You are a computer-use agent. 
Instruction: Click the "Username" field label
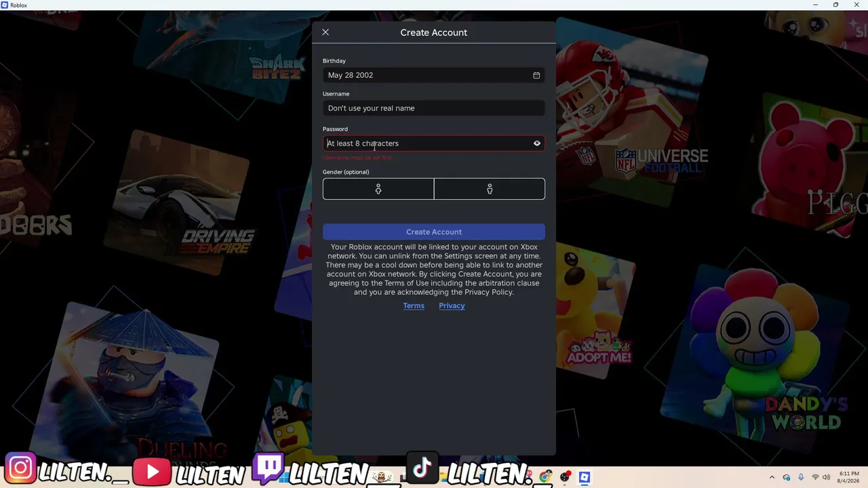[336, 94]
